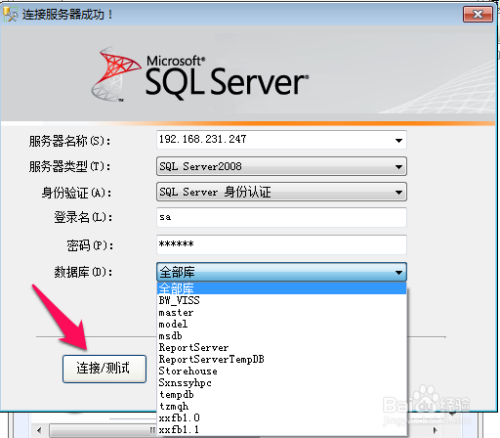Open the 服务器类型 SQL Server2008 dropdown

point(281,166)
